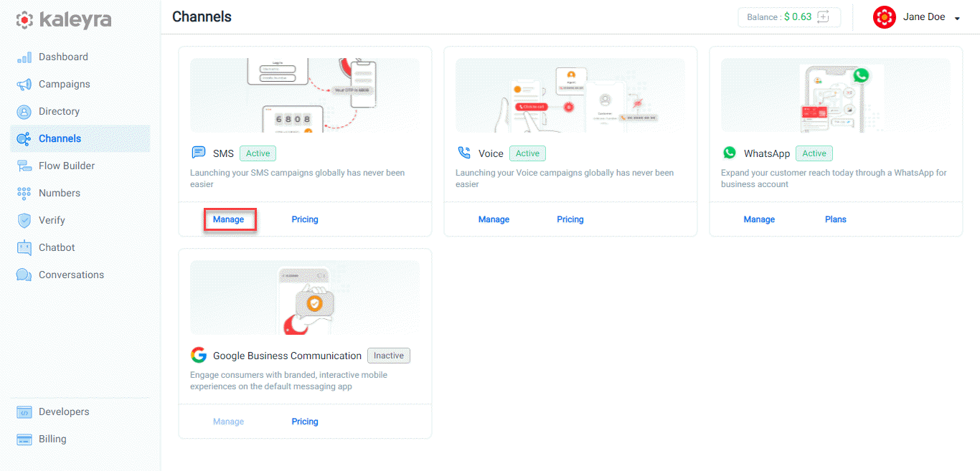Open Developers in the sidebar
980x471 pixels.
pos(64,411)
